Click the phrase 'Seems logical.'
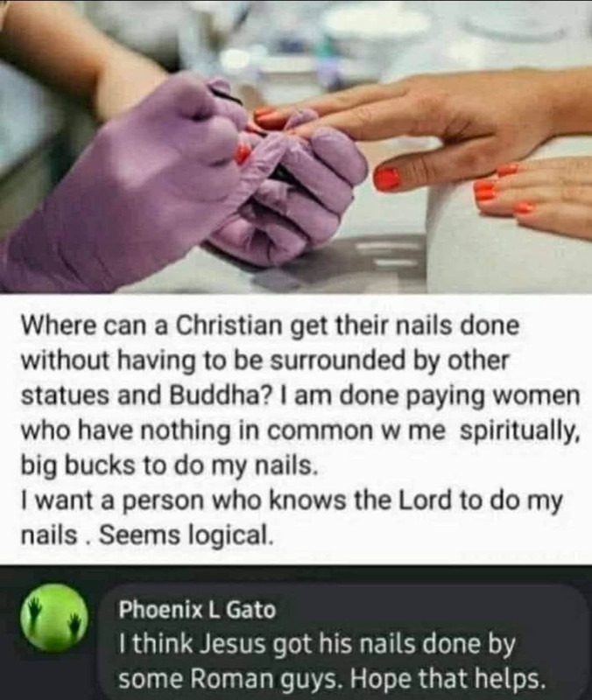The height and width of the screenshot is (700, 592). pos(185,535)
